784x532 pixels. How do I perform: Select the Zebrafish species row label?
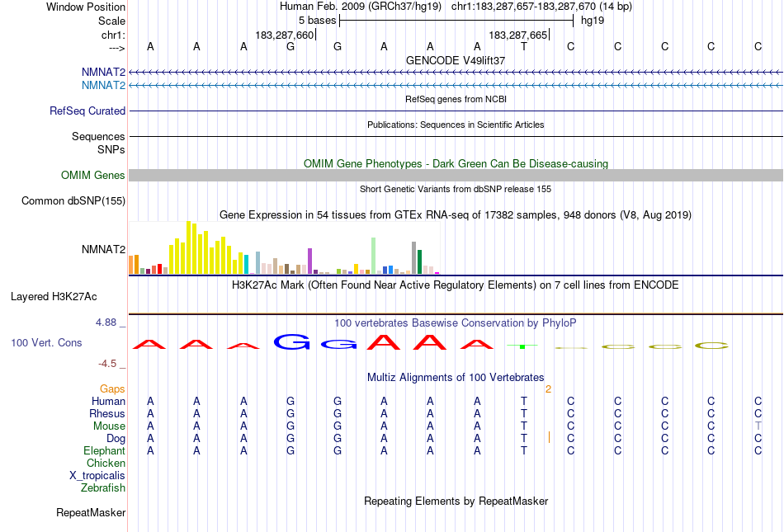click(103, 487)
